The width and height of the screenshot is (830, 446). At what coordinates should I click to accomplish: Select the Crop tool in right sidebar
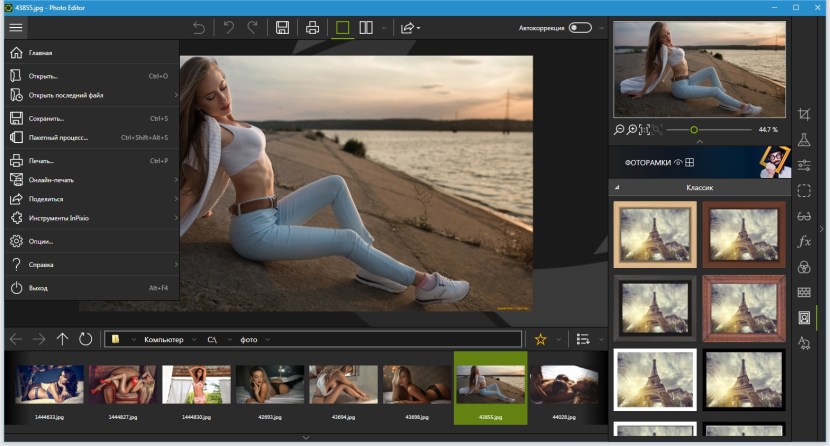[804, 115]
